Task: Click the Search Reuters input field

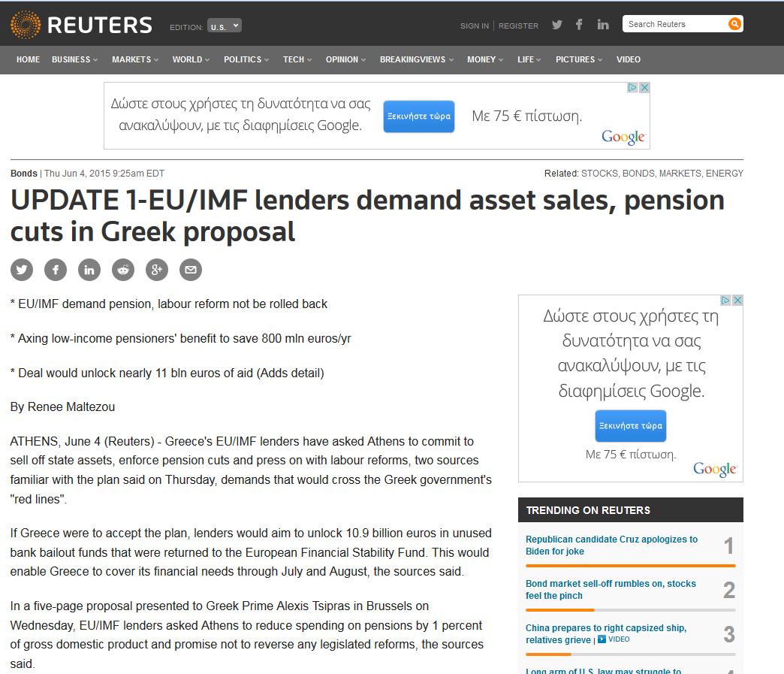Action: [672, 23]
